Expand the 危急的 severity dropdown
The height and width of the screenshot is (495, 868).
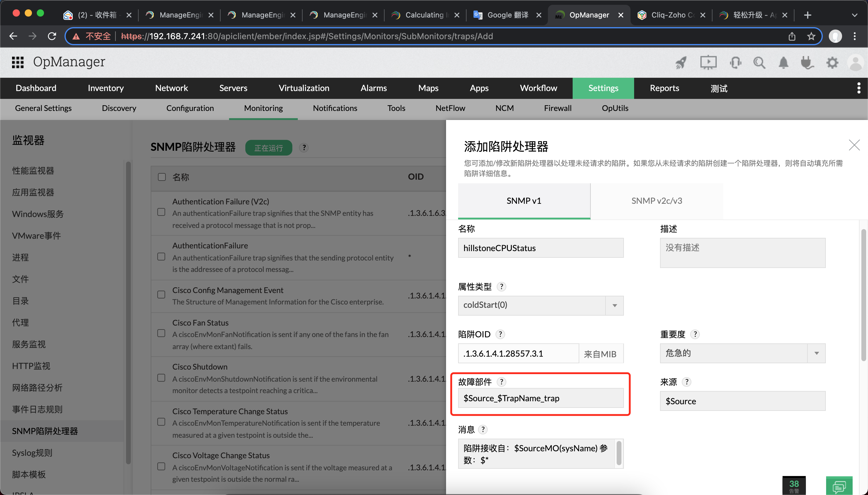click(816, 353)
